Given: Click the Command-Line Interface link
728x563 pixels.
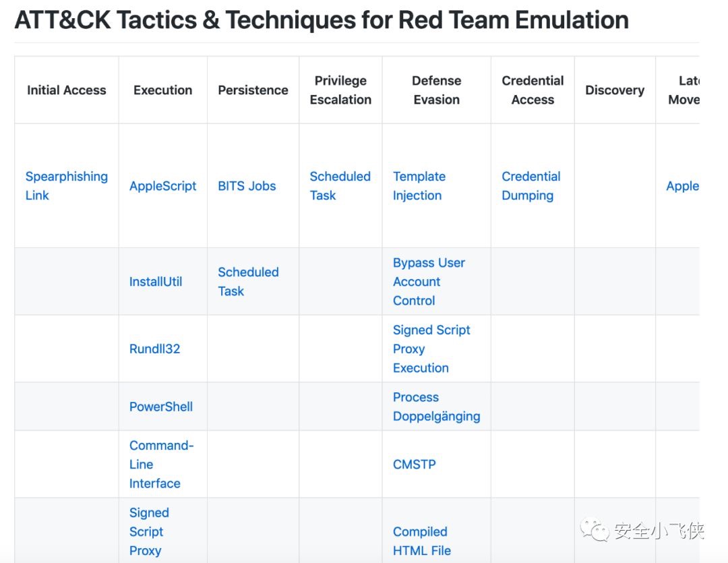Looking at the screenshot, I should (161, 464).
